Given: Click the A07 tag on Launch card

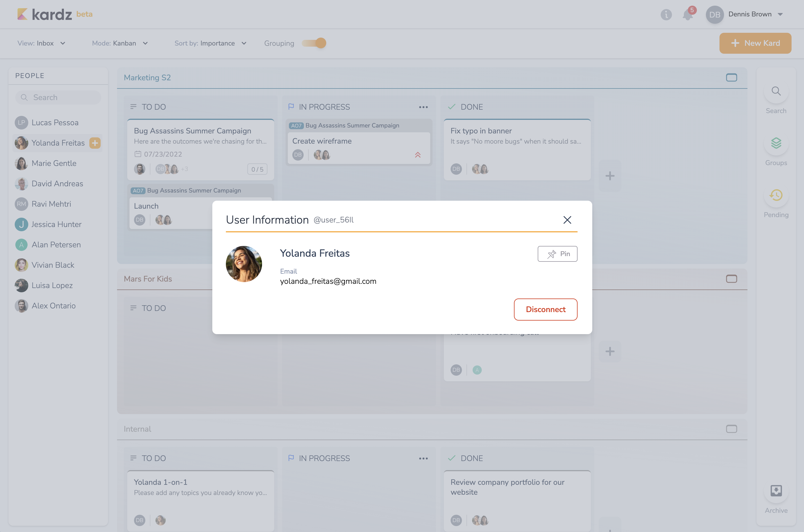Looking at the screenshot, I should [x=138, y=191].
